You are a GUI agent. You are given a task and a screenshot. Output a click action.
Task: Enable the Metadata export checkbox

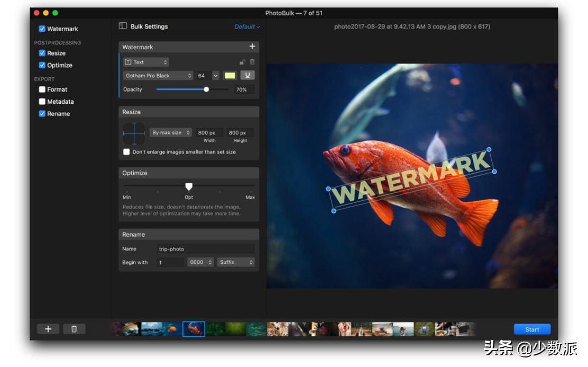point(42,102)
